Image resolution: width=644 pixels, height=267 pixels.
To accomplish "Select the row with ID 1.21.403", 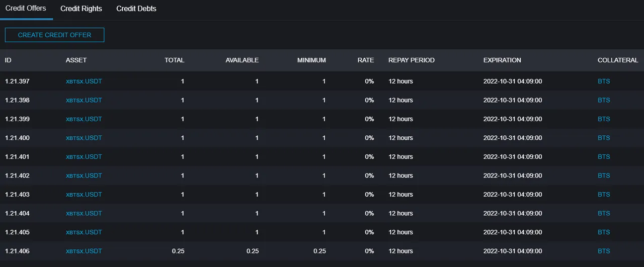I will (x=322, y=195).
